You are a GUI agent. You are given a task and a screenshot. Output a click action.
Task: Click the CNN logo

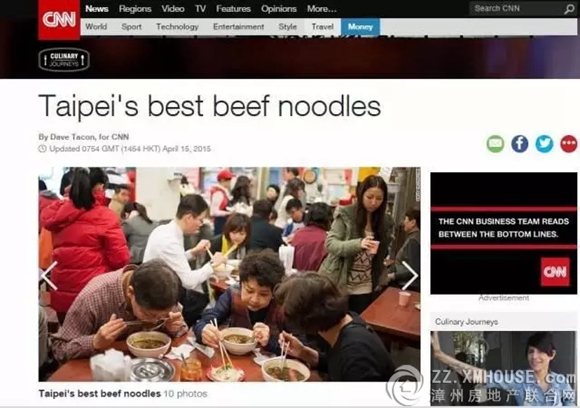click(59, 20)
